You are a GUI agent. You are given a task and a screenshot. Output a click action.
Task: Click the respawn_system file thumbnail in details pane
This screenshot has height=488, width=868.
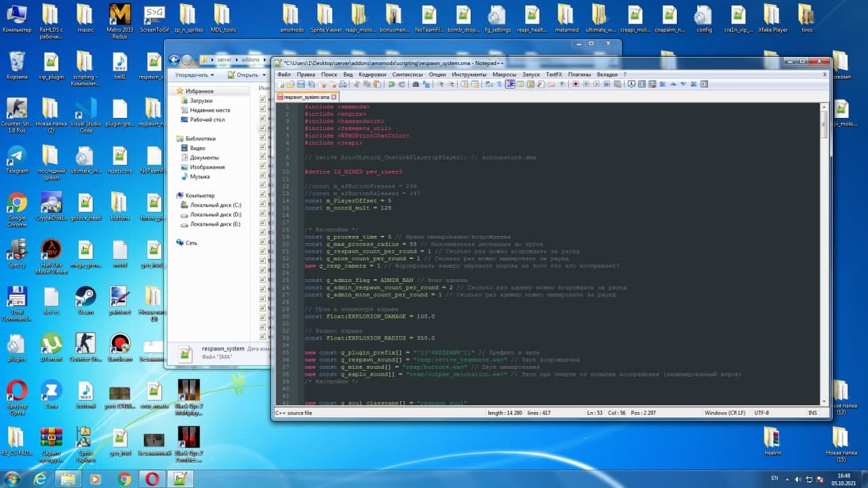(x=185, y=352)
